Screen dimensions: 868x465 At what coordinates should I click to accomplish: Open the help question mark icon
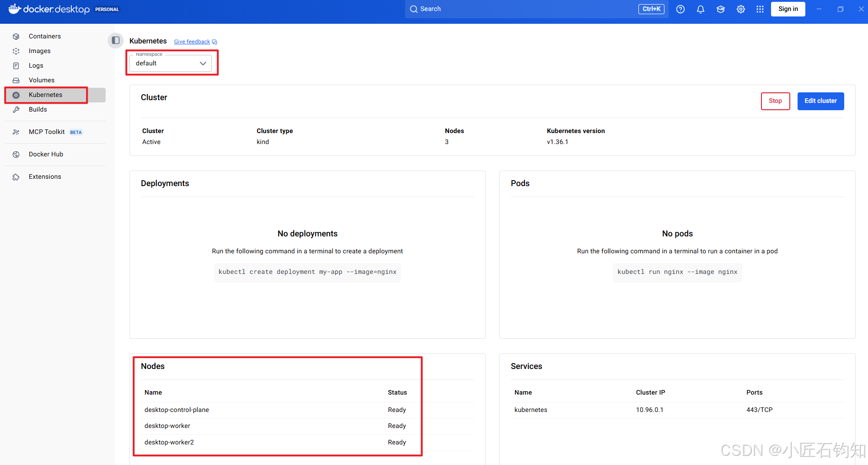point(680,9)
